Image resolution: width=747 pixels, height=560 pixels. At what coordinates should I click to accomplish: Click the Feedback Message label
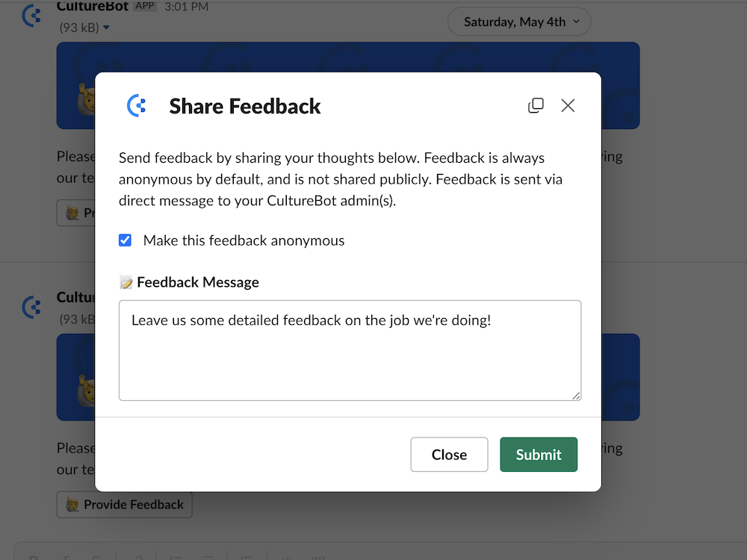198,282
